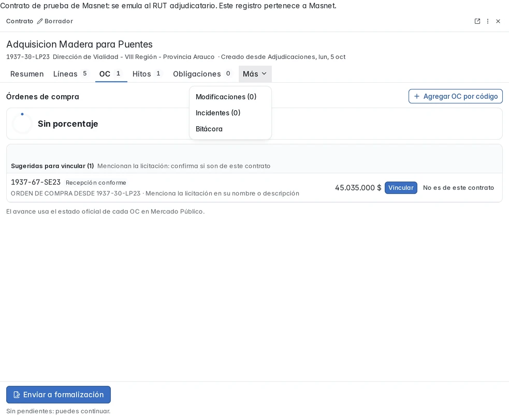Open the Líneas tab
Screen dimensions: 509x420
click(x=70, y=74)
